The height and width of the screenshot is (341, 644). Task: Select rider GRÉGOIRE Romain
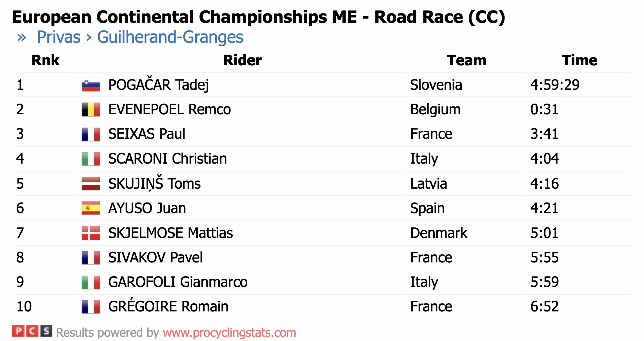pos(168,306)
